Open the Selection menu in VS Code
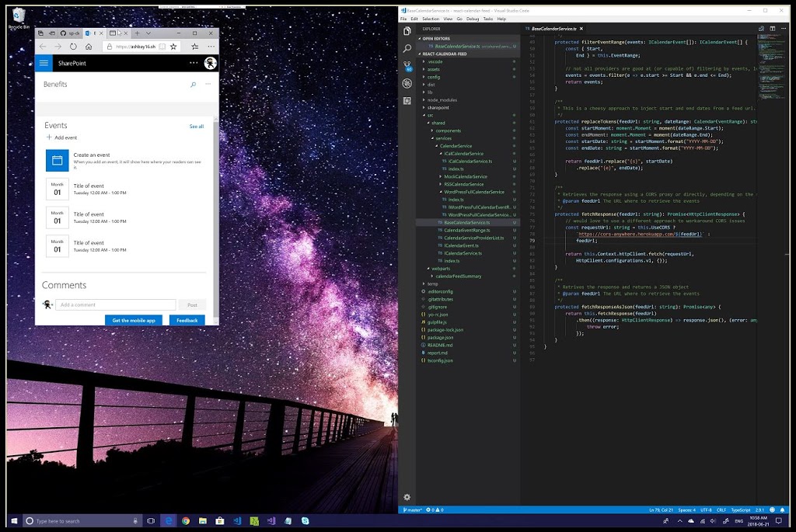 pos(431,19)
